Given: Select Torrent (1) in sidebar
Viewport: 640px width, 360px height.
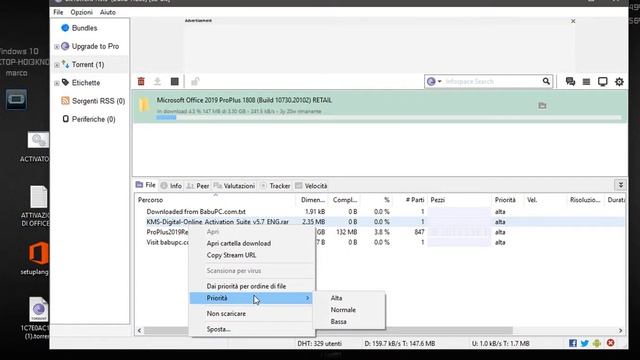Looking at the screenshot, I should [88, 64].
